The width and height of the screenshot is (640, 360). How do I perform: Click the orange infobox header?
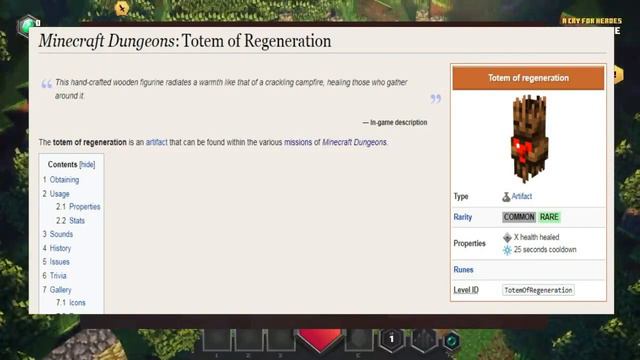tap(528, 78)
